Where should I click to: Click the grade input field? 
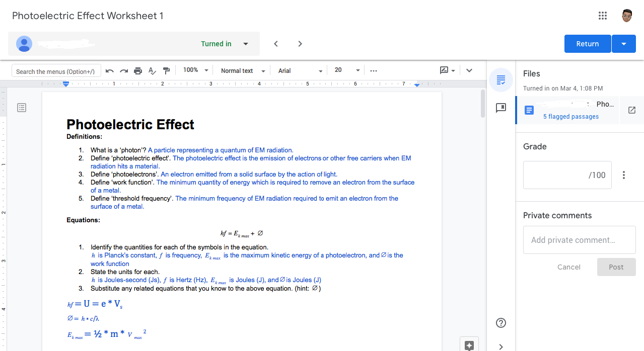pyautogui.click(x=567, y=175)
